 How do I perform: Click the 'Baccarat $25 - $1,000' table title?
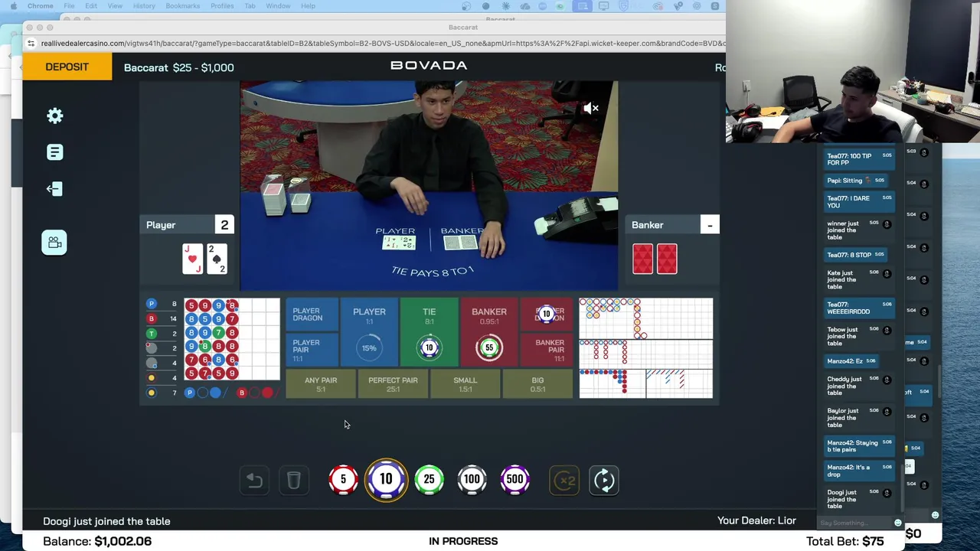coord(179,67)
